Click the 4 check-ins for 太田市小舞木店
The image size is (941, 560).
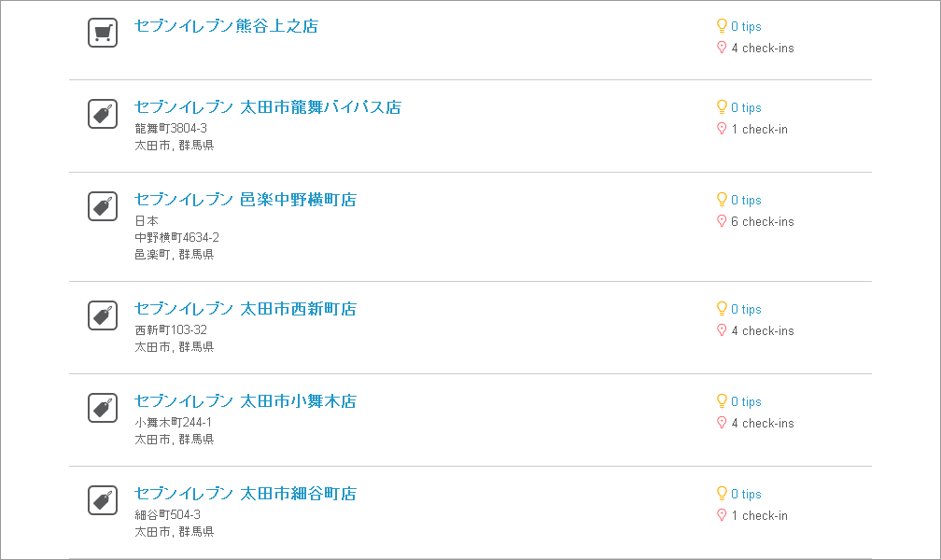coord(762,423)
